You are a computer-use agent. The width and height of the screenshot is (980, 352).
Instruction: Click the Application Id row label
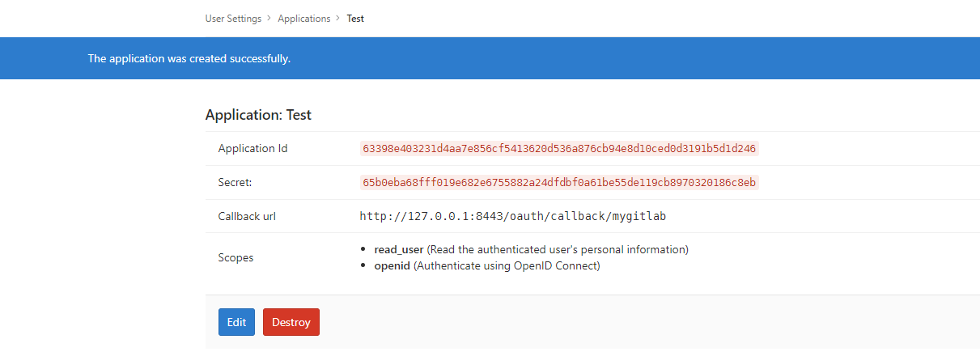pos(252,149)
